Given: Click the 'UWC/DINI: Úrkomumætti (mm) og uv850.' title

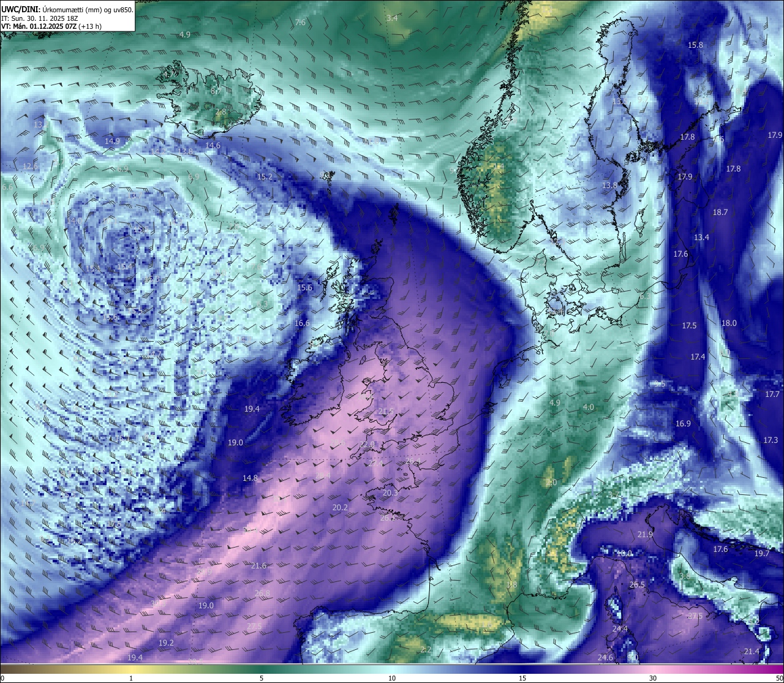Looking at the screenshot, I should click(67, 9).
